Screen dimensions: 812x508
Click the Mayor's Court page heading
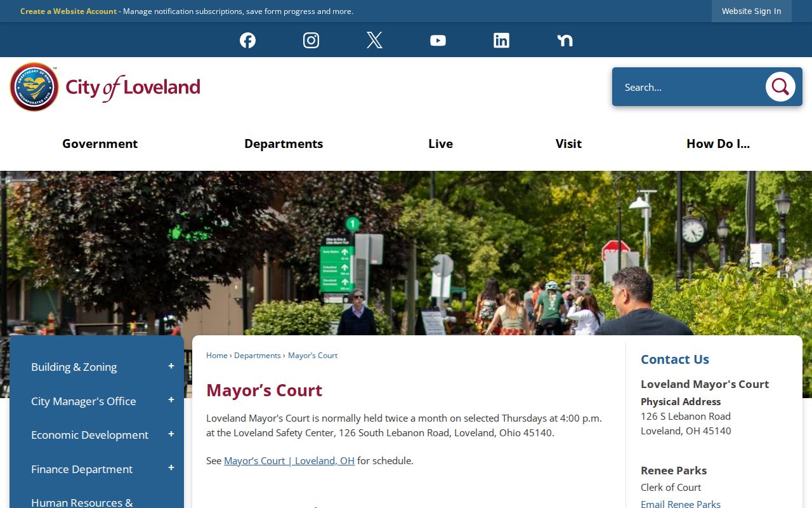pyautogui.click(x=265, y=390)
